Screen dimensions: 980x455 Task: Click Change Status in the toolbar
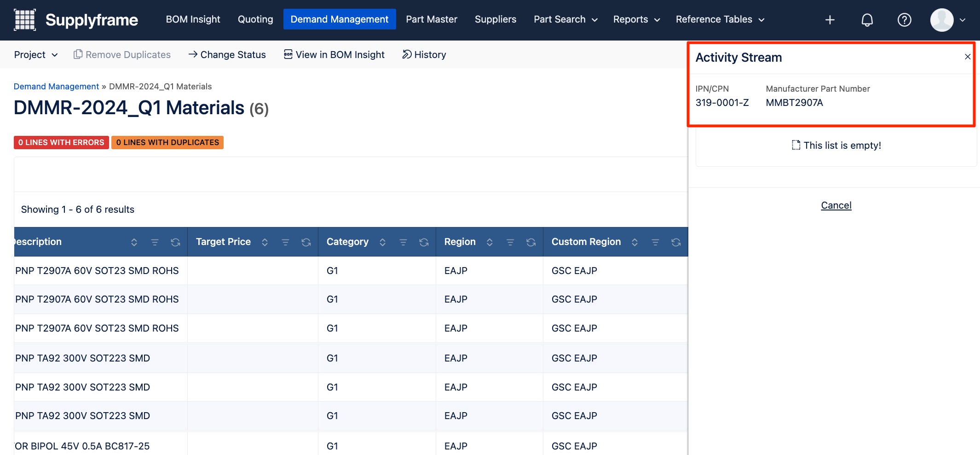[x=227, y=54]
